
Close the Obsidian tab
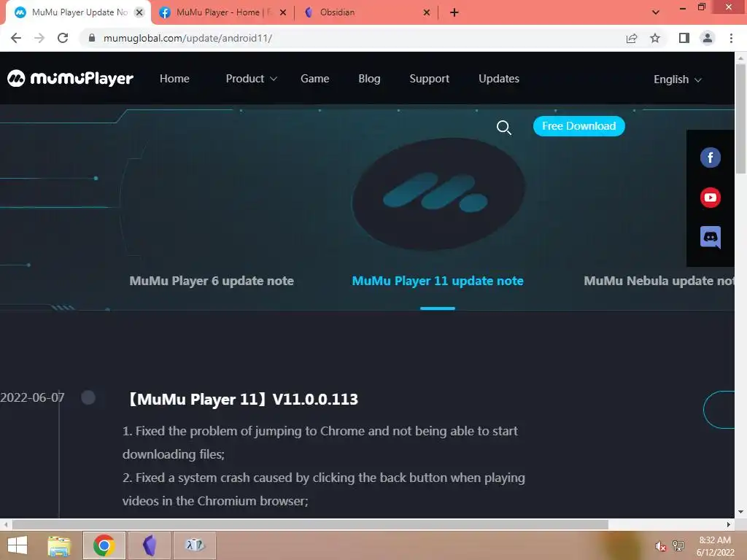click(x=426, y=12)
